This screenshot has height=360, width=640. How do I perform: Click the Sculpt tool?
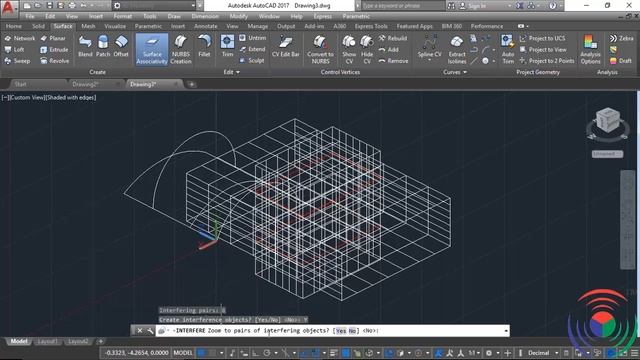coord(252,60)
